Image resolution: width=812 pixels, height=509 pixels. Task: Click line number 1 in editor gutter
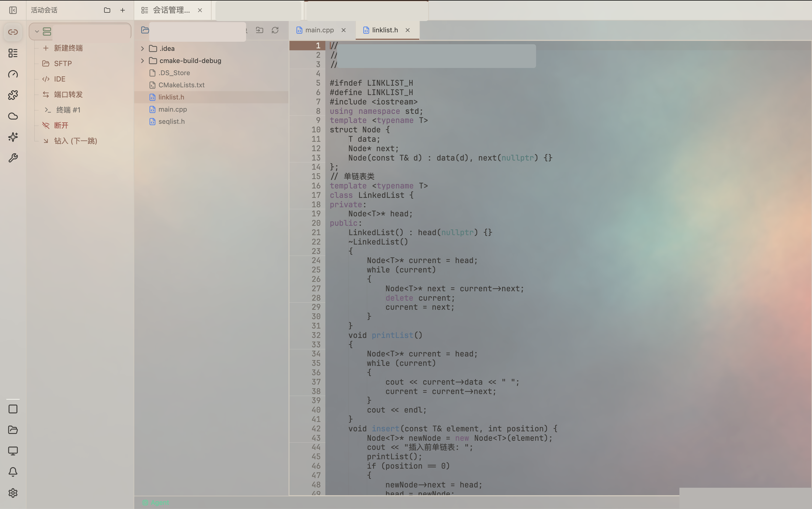(318, 45)
